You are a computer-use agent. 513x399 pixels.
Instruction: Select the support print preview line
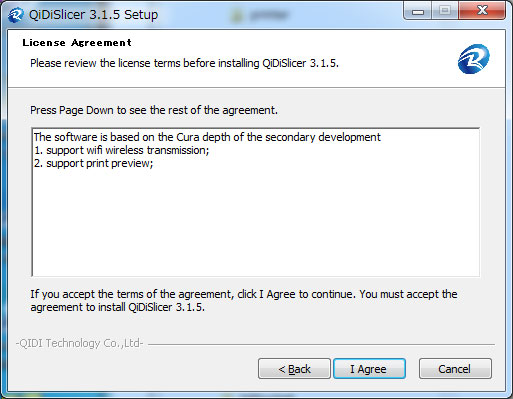(x=93, y=163)
